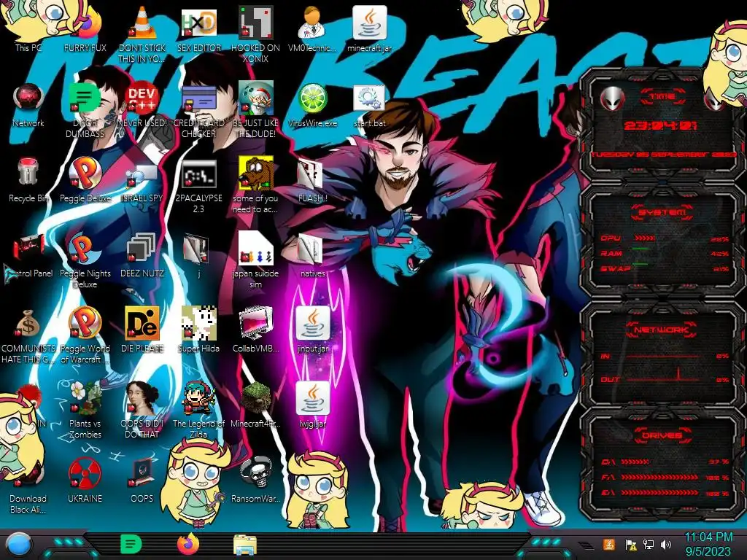The image size is (747, 560).
Task: Launch BE JUST LIKE THE DUDE icon
Action: tap(255, 109)
